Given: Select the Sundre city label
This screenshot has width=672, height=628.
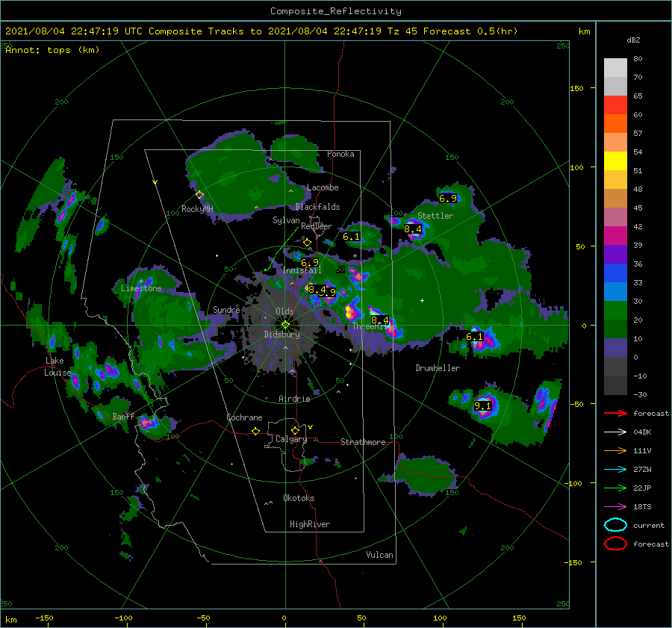Looking at the screenshot, I should point(226,309).
